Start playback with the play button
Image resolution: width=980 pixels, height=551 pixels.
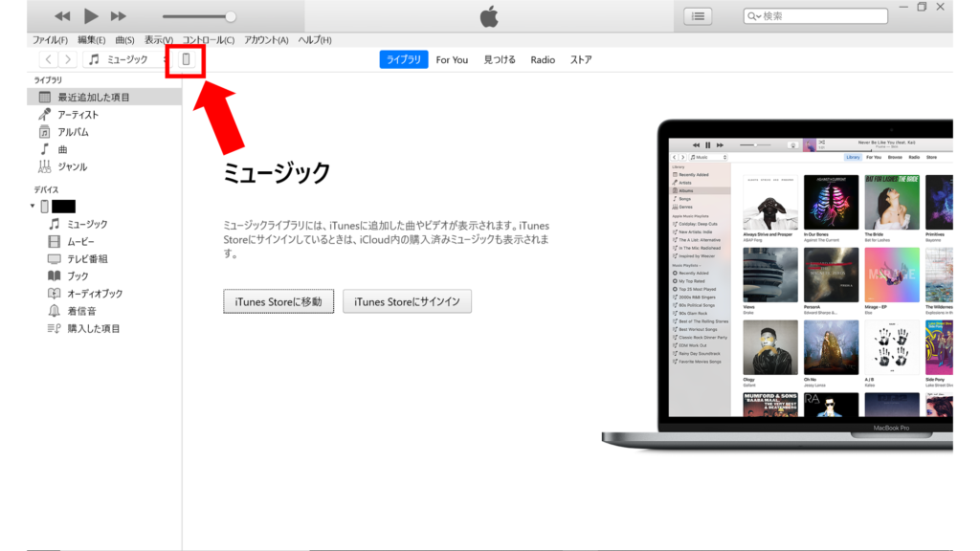click(91, 16)
